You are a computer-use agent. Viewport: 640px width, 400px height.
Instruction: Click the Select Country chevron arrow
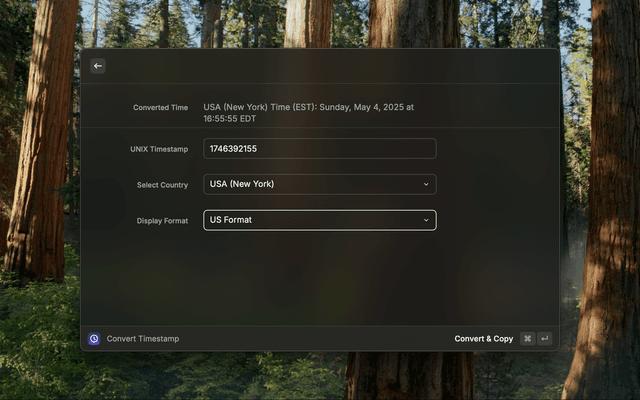pyautogui.click(x=426, y=184)
